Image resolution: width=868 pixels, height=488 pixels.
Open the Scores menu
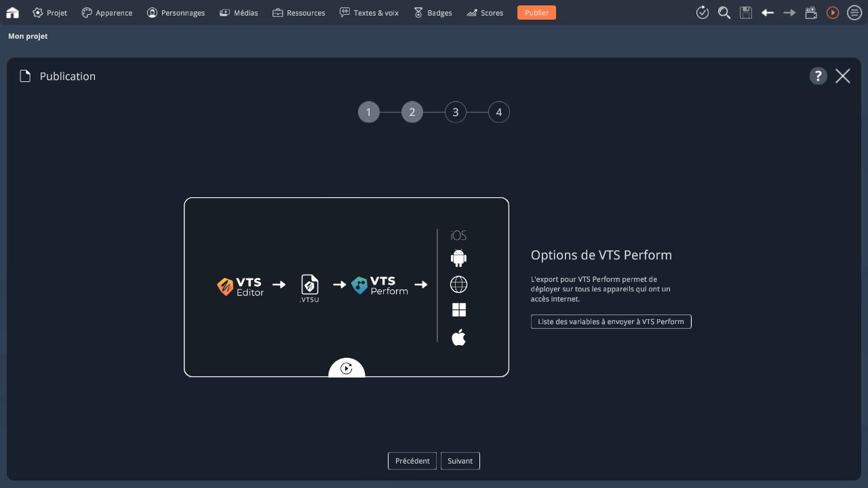485,12
